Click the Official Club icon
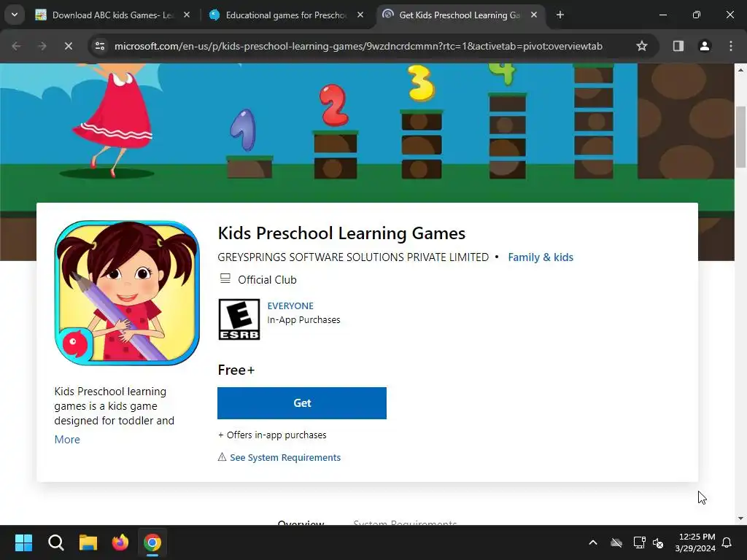Screen dimensions: 747x560 [x=225, y=279]
